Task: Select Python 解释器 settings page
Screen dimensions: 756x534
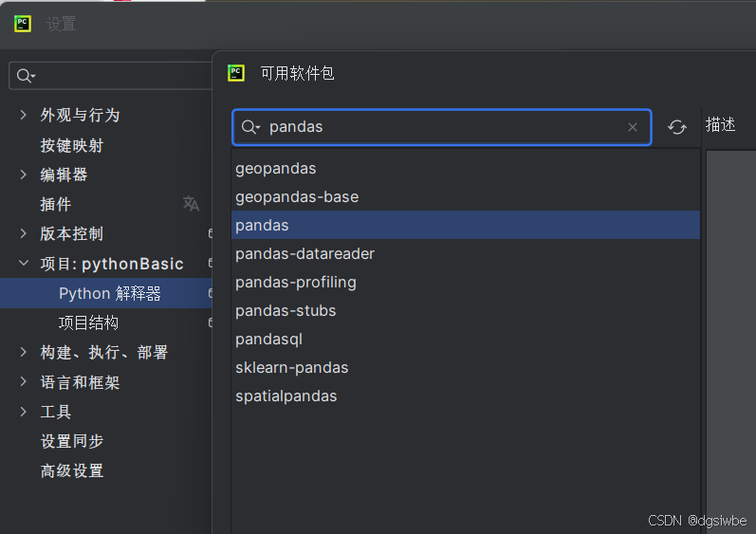Action: [x=106, y=293]
